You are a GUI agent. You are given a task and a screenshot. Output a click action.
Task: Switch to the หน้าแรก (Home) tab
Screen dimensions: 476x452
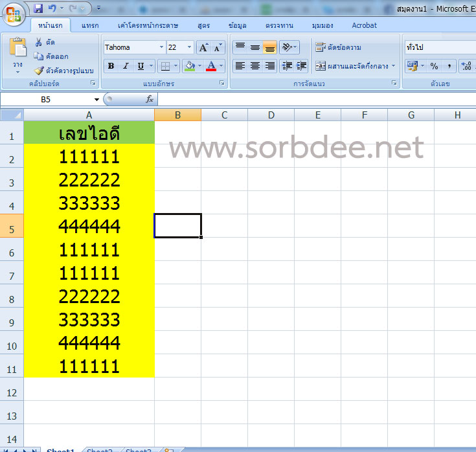pos(51,25)
